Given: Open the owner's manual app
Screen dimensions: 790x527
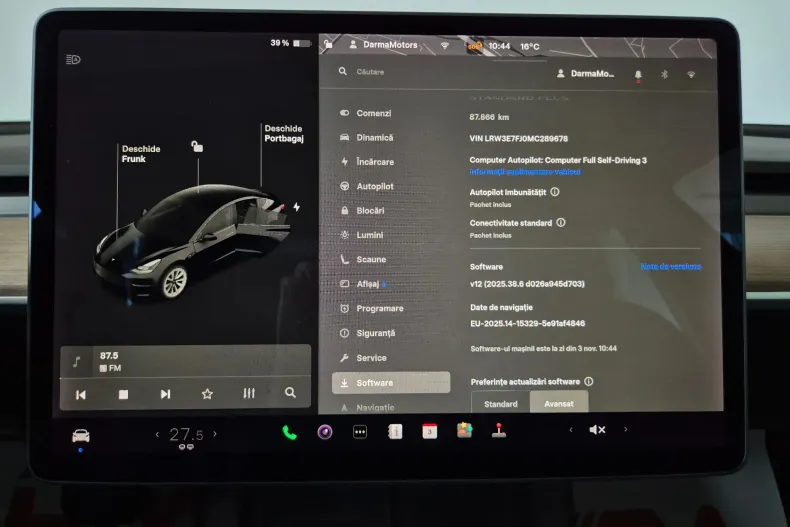Looking at the screenshot, I should tap(395, 431).
